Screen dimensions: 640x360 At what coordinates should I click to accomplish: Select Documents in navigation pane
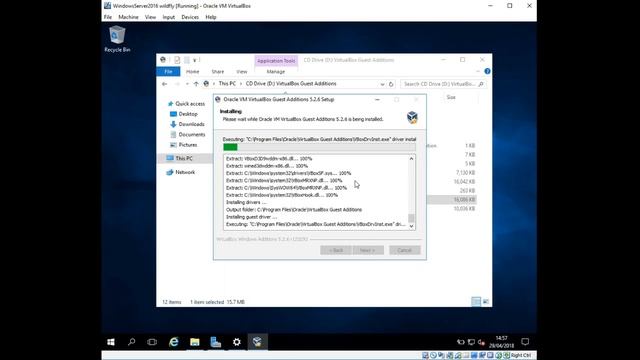tap(187, 134)
